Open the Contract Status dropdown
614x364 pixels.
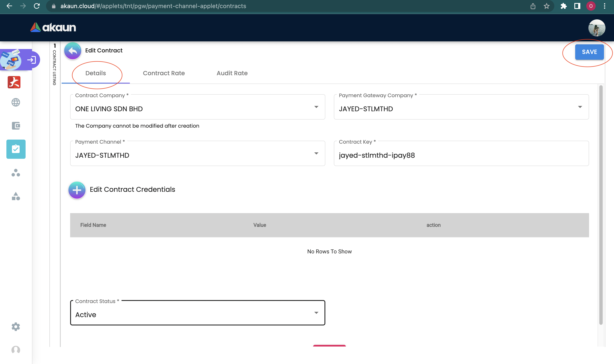coord(316,313)
